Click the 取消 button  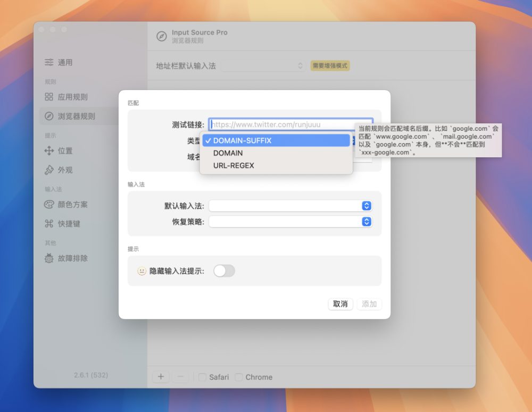click(340, 304)
